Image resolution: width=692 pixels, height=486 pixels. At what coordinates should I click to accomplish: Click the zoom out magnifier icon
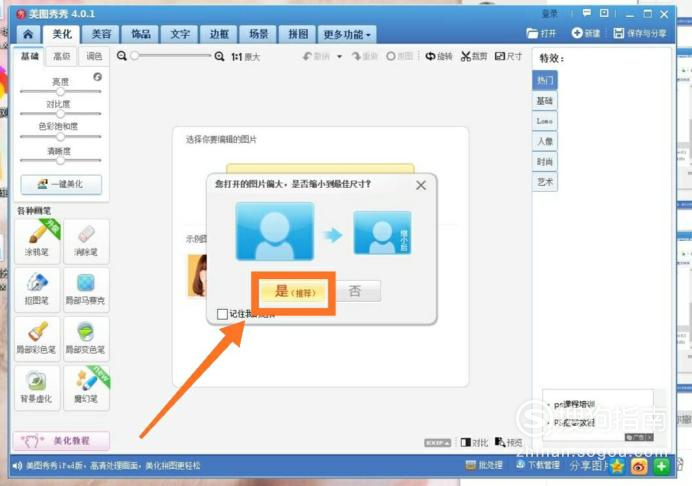(121, 56)
